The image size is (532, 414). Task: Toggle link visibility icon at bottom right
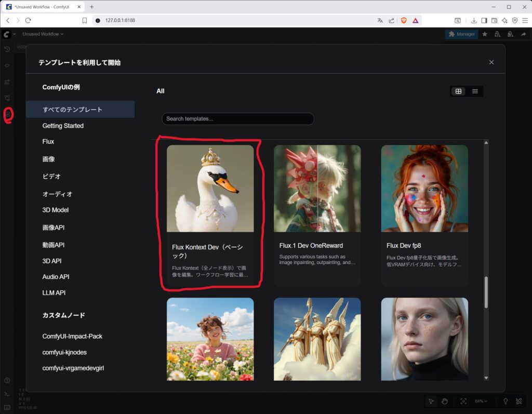pyautogui.click(x=519, y=401)
